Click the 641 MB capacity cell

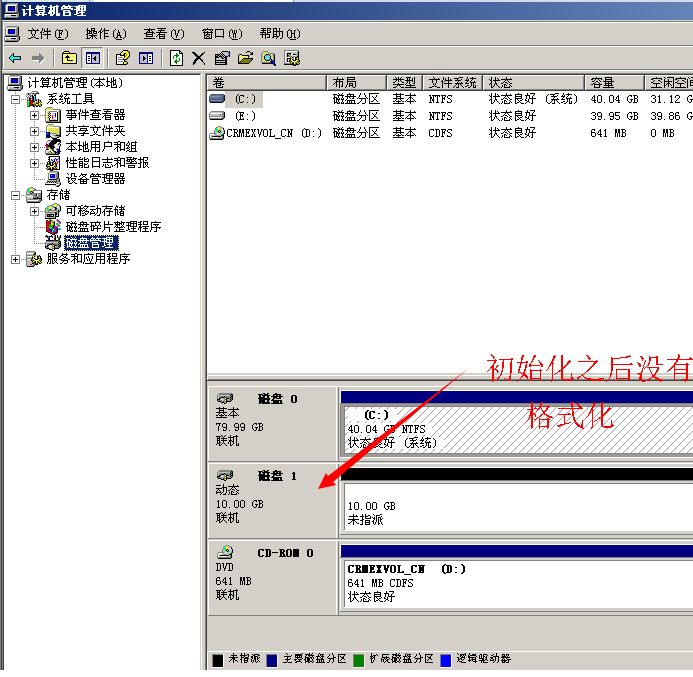point(608,133)
